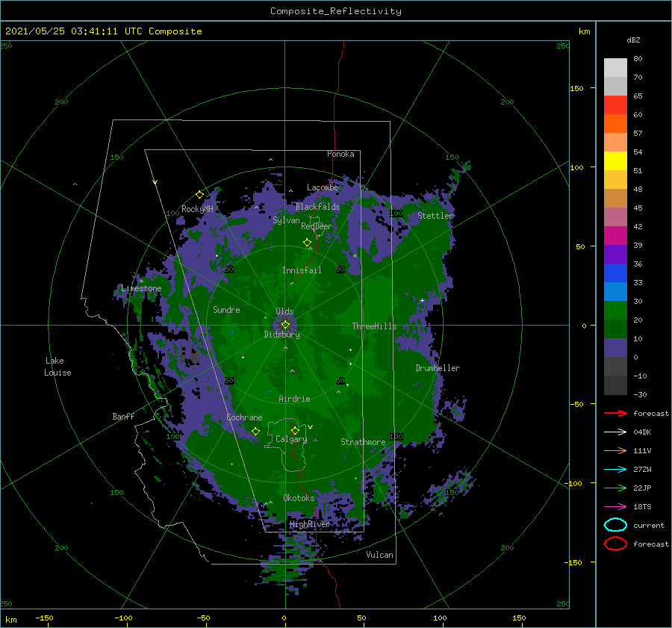Click the Ponoka label
Viewport: 672px width, 628px height.
tap(340, 154)
